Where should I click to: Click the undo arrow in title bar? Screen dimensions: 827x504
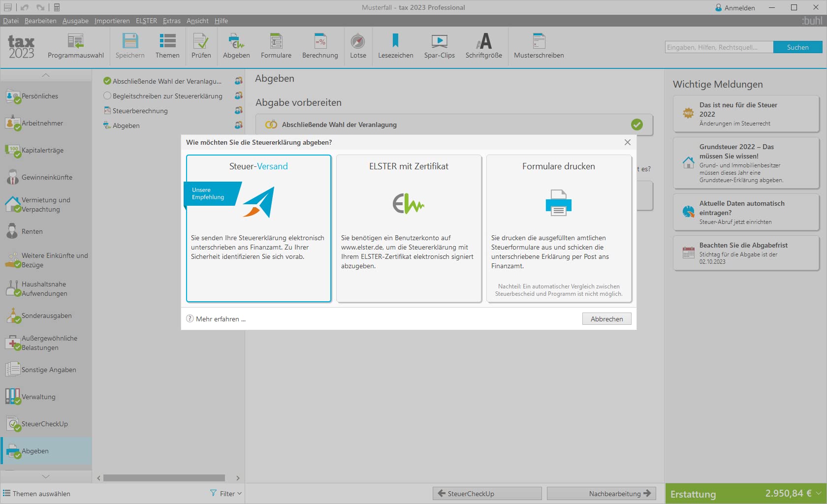tap(25, 7)
